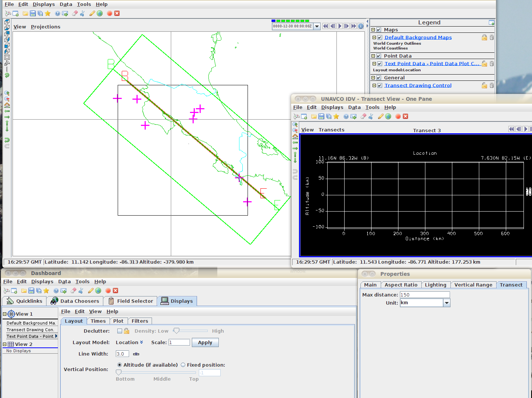Click the animation information icon by time controls

point(361,26)
